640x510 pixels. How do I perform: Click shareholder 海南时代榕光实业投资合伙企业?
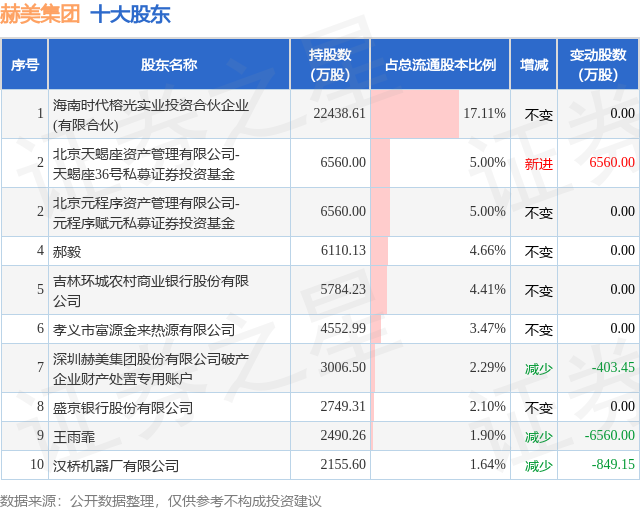point(151,115)
